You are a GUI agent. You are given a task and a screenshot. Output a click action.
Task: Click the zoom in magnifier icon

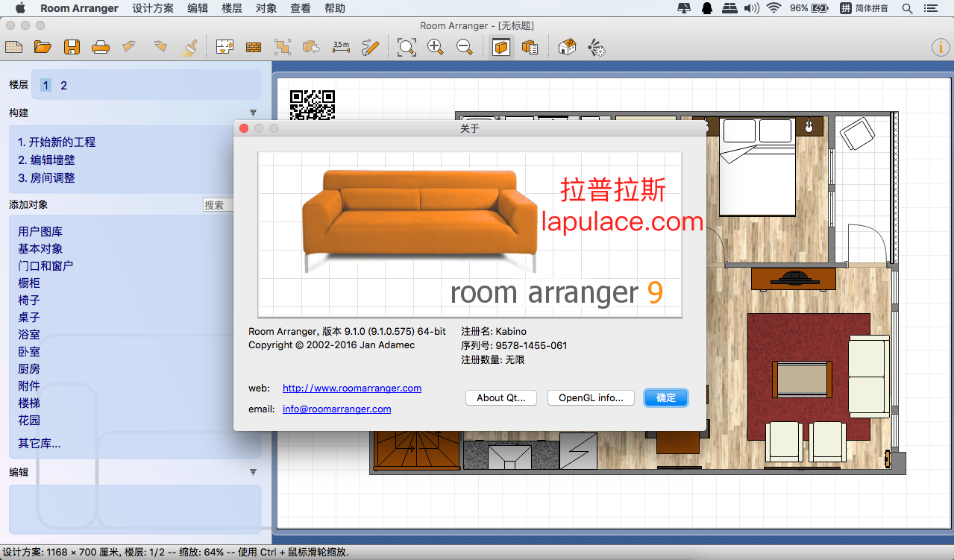click(x=436, y=48)
